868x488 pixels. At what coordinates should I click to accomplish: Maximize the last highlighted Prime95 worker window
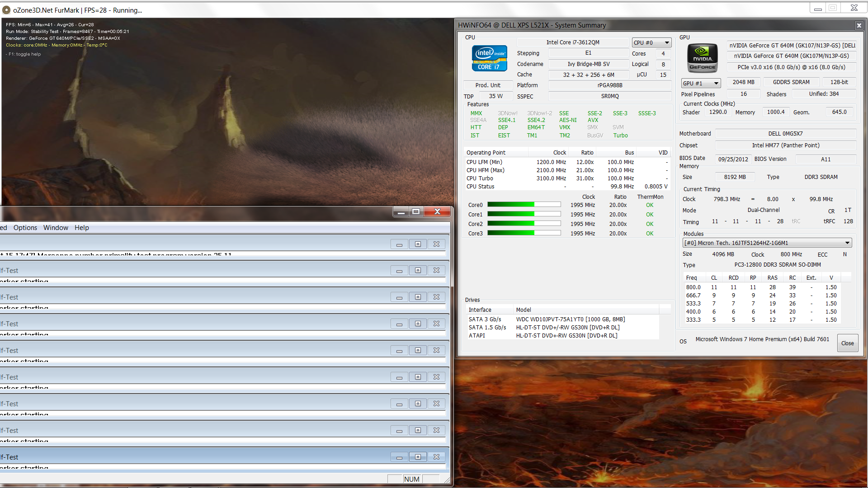point(418,457)
